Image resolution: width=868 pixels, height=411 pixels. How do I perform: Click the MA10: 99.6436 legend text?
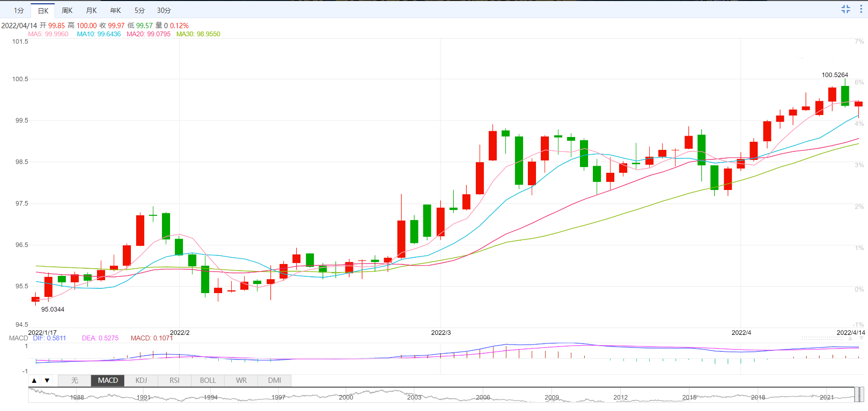99,34
